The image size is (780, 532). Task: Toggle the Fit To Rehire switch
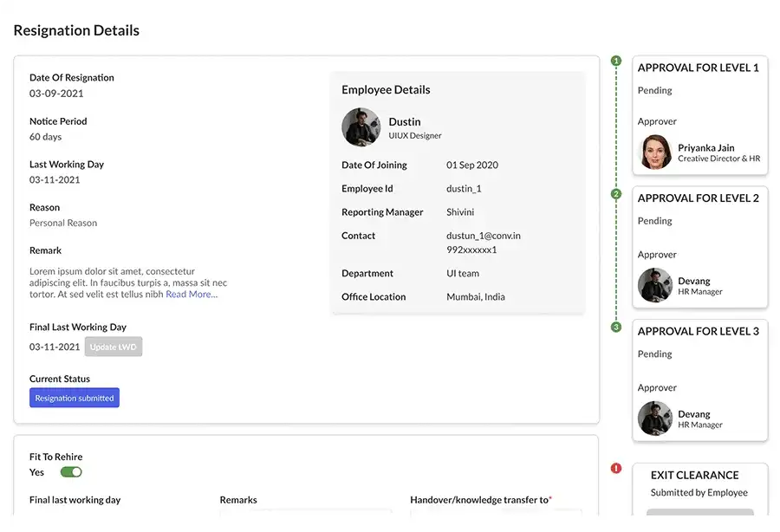[71, 472]
